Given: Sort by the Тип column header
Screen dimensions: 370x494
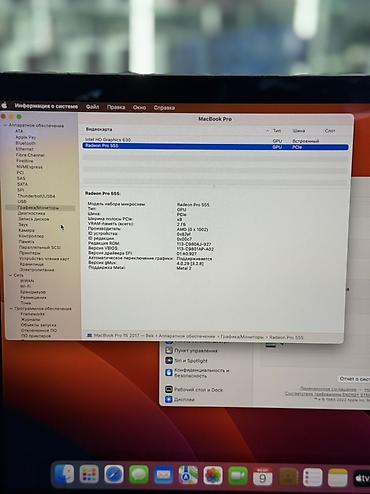Looking at the screenshot, I should point(277,131).
